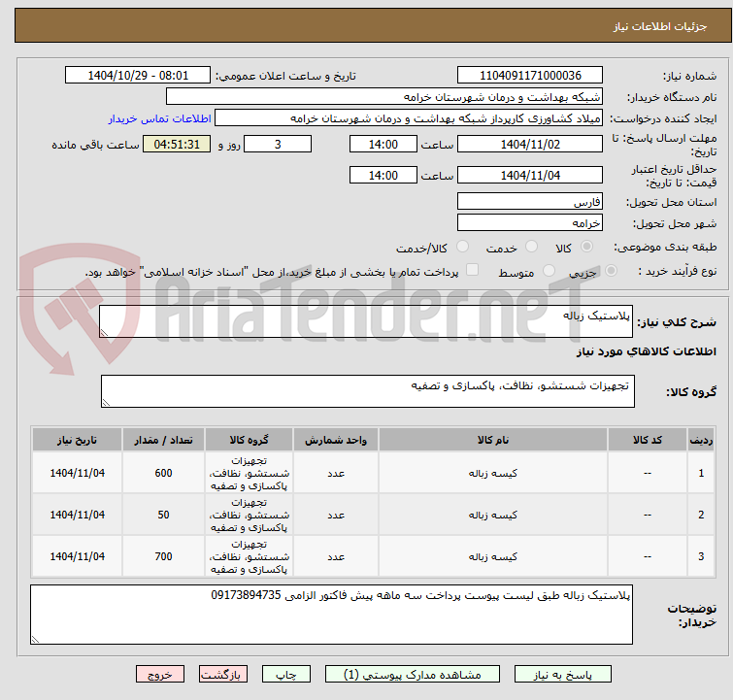The width and height of the screenshot is (733, 700).
Task: Toggle the اسناد خزانه اسلامی payment checkbox
Action: (x=472, y=270)
